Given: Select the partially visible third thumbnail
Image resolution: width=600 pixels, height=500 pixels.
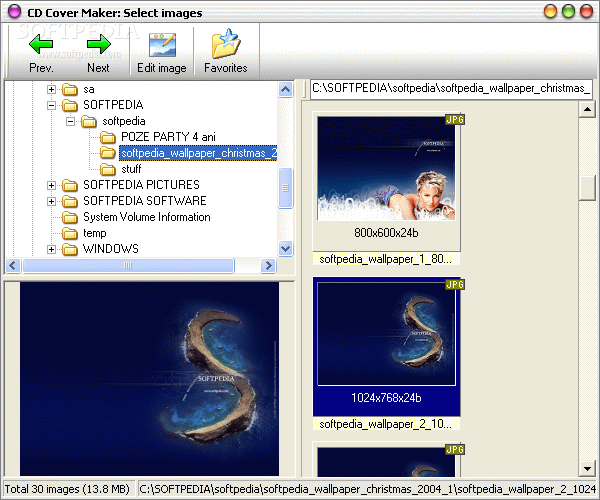Looking at the screenshot, I should pos(386,462).
